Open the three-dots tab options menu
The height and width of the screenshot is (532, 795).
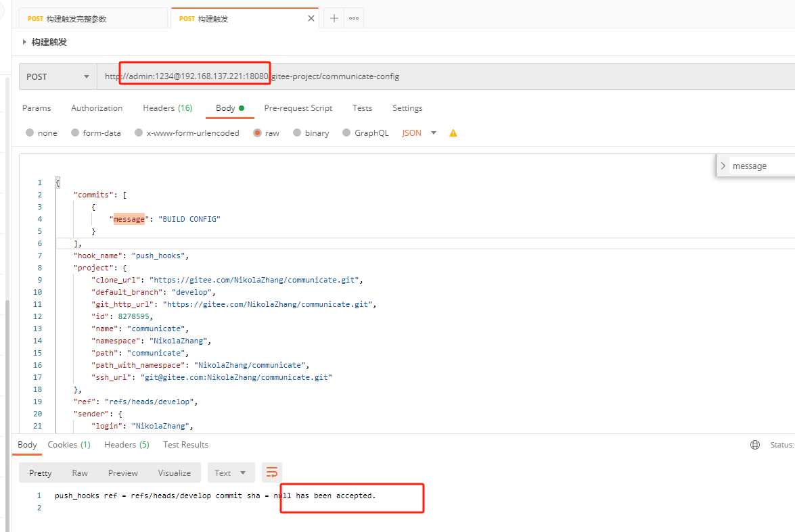[354, 18]
